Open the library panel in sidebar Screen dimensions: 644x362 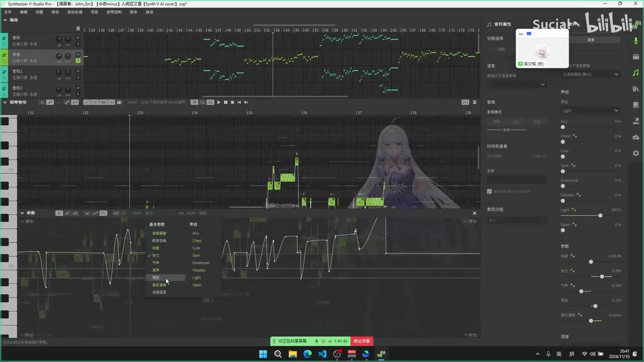(x=636, y=89)
